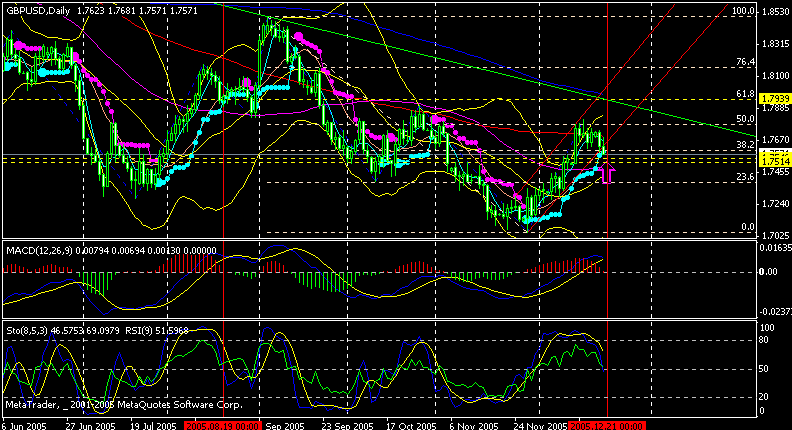Click the 100 level on the stochastic scale
The width and height of the screenshot is (792, 430).
767,328
